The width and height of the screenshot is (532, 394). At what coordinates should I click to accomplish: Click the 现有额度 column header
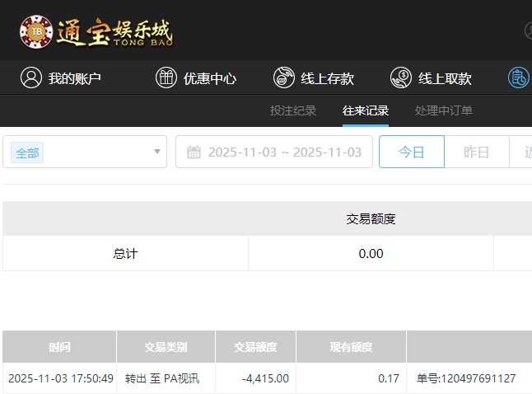pyautogui.click(x=351, y=347)
